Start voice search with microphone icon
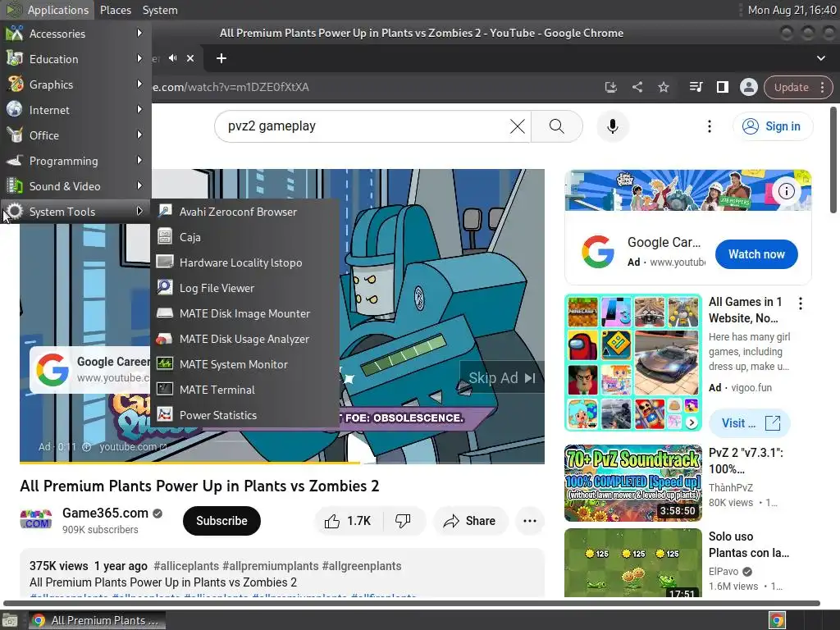 tap(612, 126)
